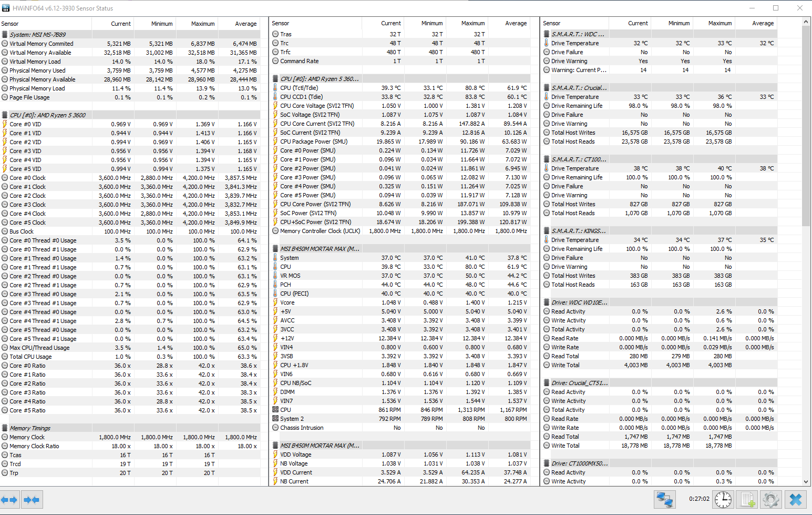Reset min/max values with the clock icon
The height and width of the screenshot is (515, 812).
pyautogui.click(x=723, y=499)
